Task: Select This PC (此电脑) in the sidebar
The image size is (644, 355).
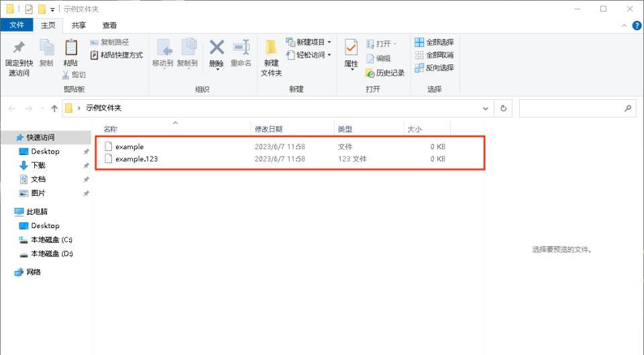Action: 37,211
